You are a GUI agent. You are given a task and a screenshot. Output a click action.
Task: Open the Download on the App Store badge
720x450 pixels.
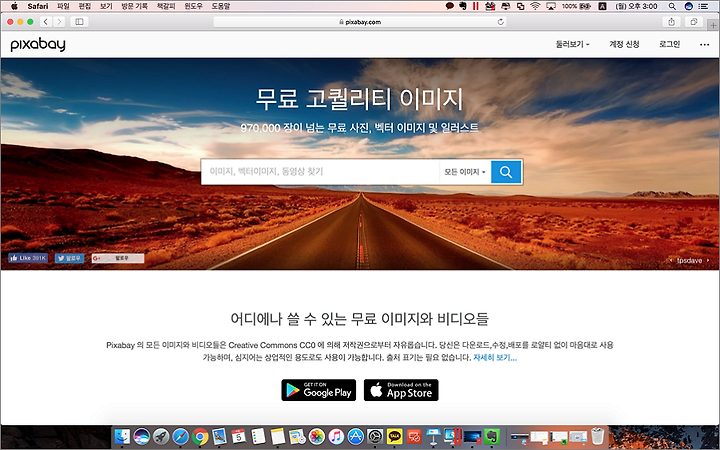[401, 390]
